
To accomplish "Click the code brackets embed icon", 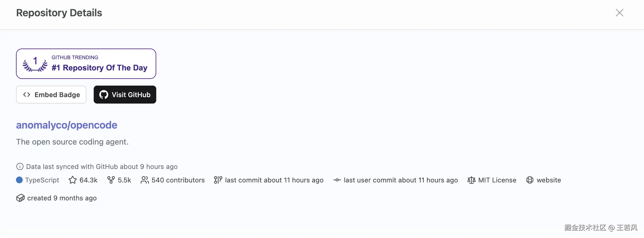I will coord(27,95).
